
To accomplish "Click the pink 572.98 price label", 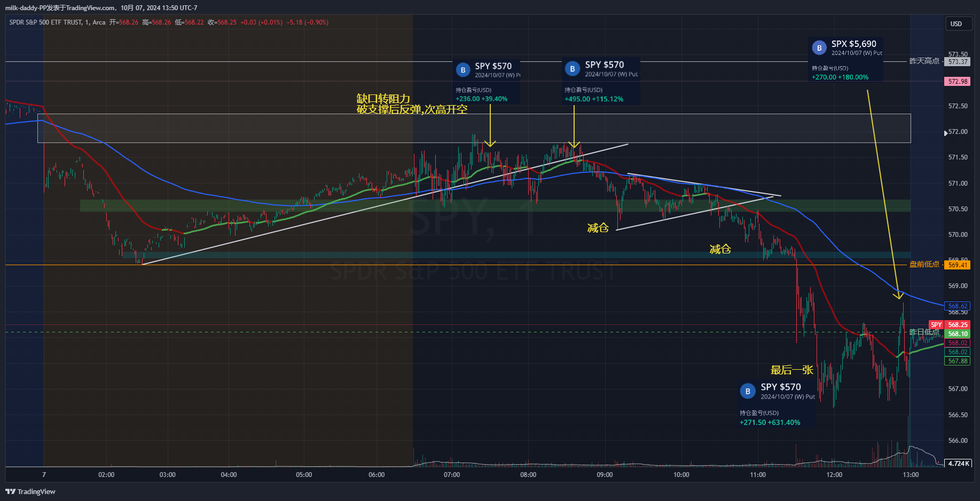I will (x=958, y=82).
